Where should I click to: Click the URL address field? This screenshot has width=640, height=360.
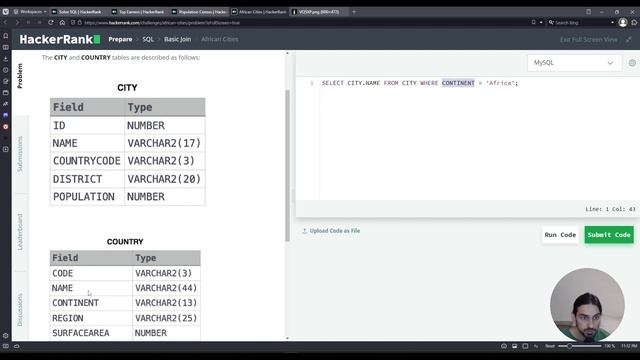coord(302,22)
